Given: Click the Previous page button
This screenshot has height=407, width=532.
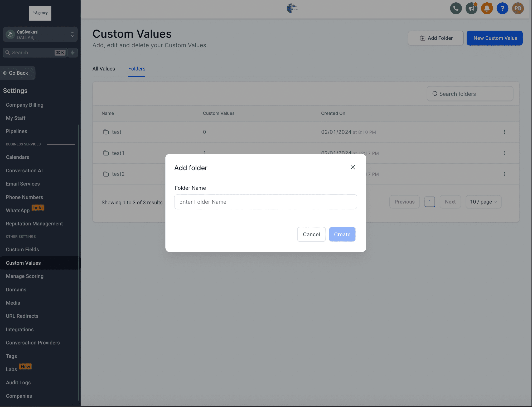Looking at the screenshot, I should point(404,202).
